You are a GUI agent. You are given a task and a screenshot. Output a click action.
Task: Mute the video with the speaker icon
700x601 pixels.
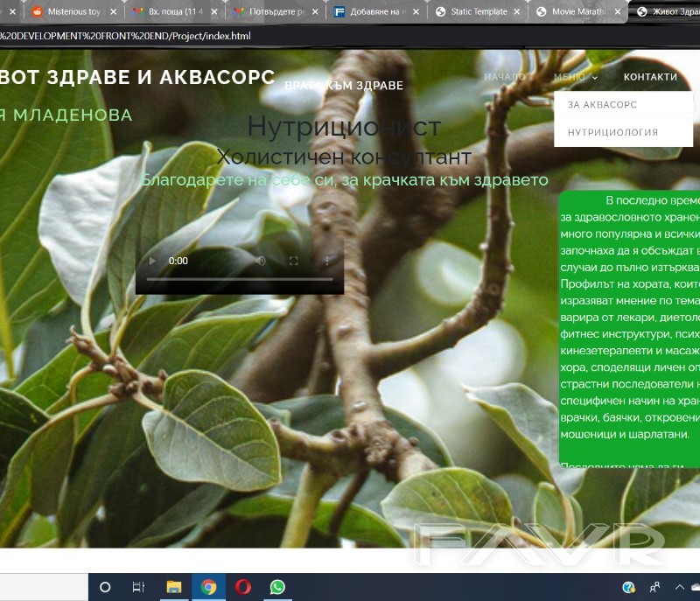(x=260, y=261)
